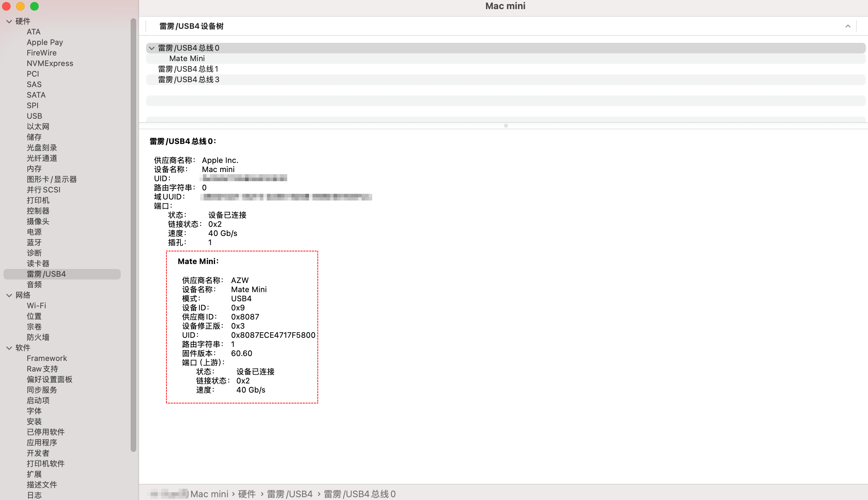The height and width of the screenshot is (500, 868).
Task: Click the pane divider handle dot
Action: [506, 126]
